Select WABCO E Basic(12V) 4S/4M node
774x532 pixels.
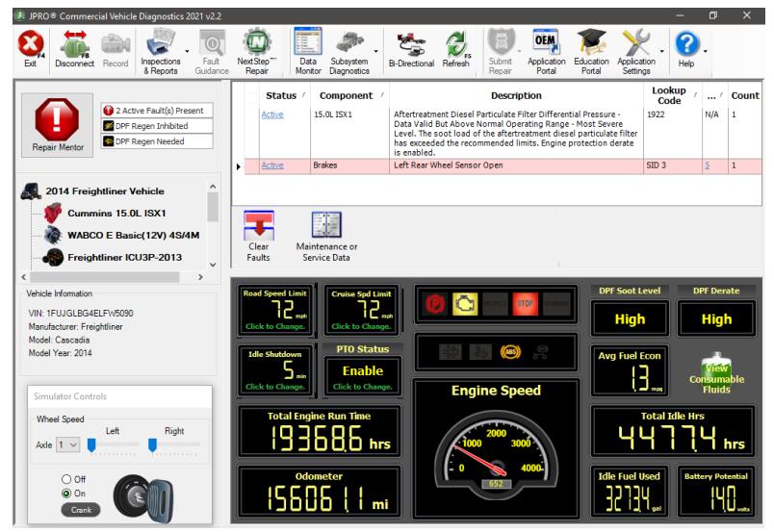pos(133,236)
